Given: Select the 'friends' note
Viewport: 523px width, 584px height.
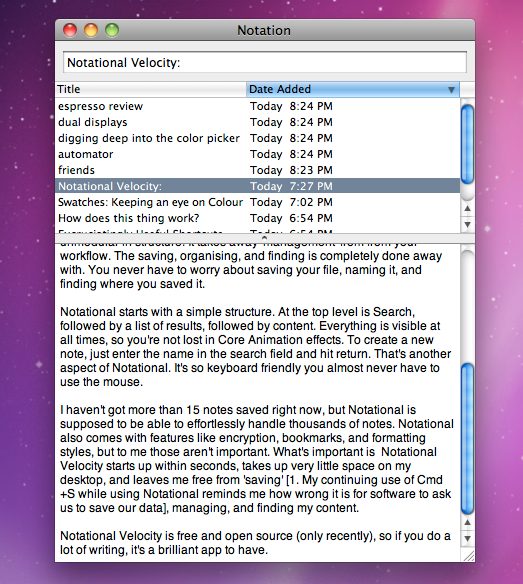Looking at the screenshot, I should (257, 170).
